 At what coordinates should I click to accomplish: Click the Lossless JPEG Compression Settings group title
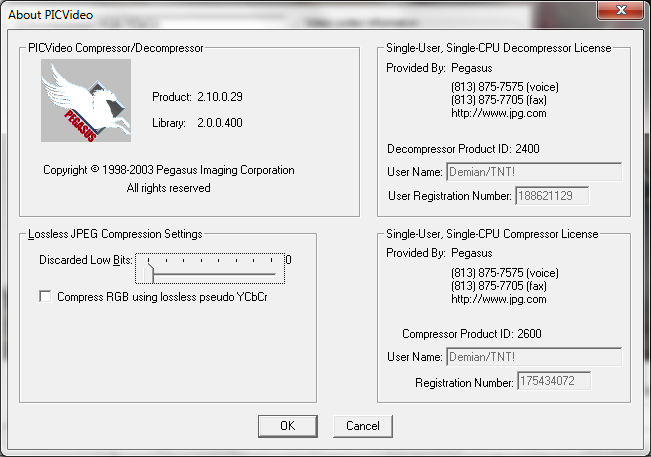point(115,234)
